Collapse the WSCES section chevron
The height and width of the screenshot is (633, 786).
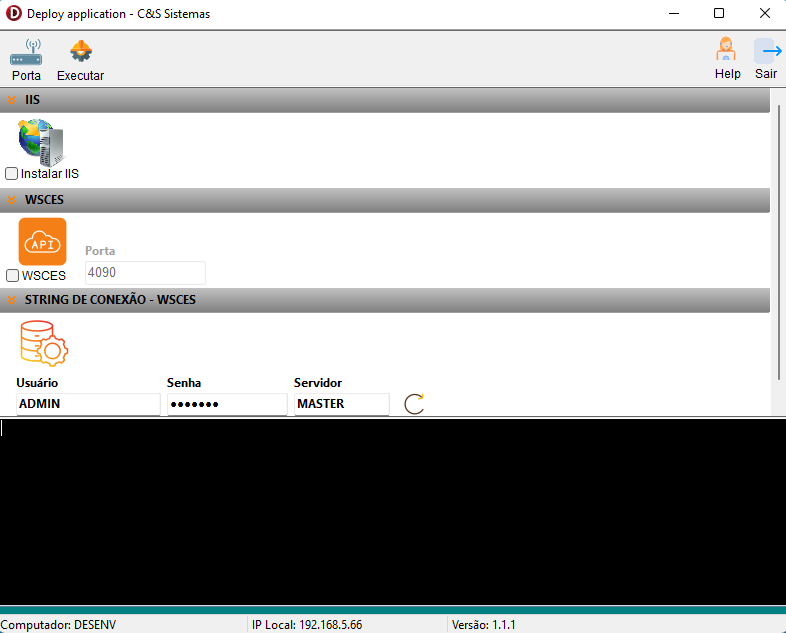pyautogui.click(x=12, y=200)
